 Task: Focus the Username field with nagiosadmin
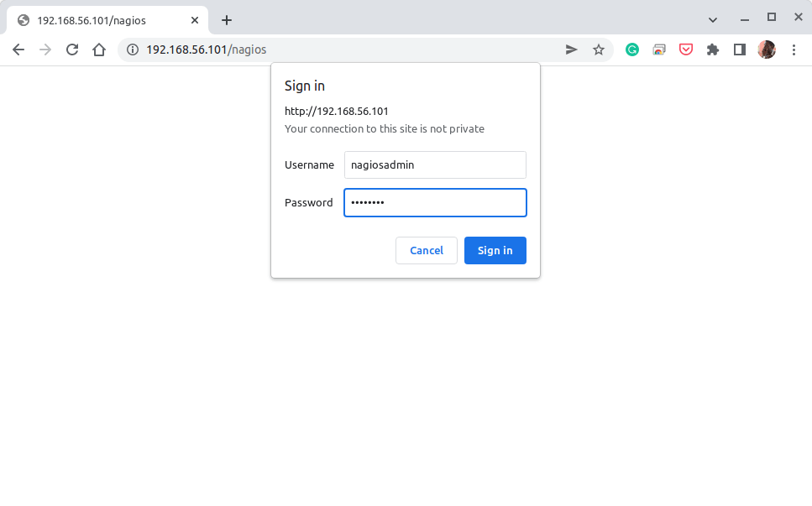coord(435,165)
